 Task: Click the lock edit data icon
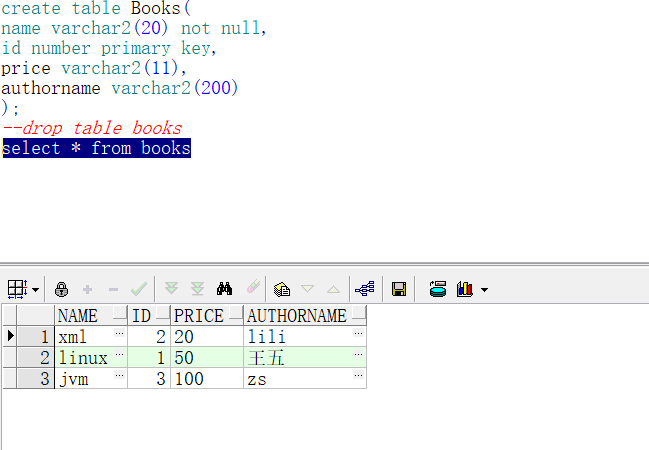[61, 289]
